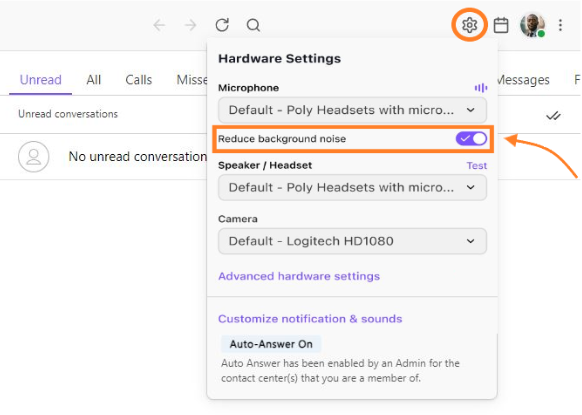Screen dimensions: 582x415
Task: Switch to the Messages tab
Action: click(523, 80)
